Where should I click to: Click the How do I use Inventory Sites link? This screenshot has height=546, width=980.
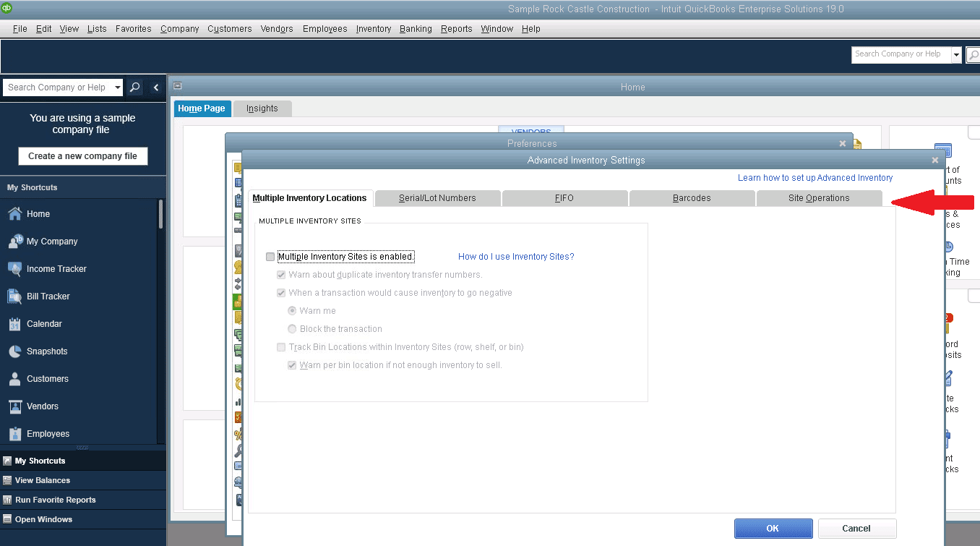[515, 256]
